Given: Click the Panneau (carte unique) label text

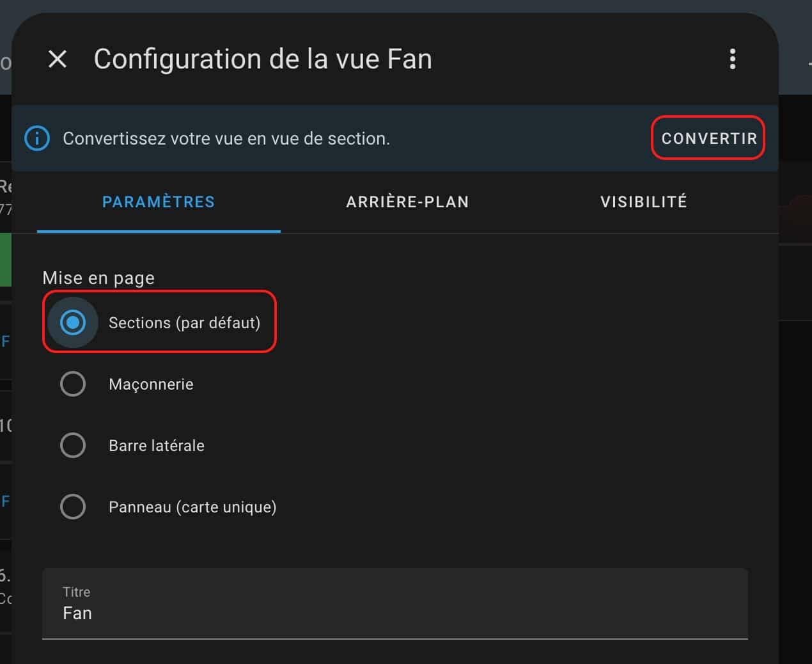Looking at the screenshot, I should tap(192, 507).
